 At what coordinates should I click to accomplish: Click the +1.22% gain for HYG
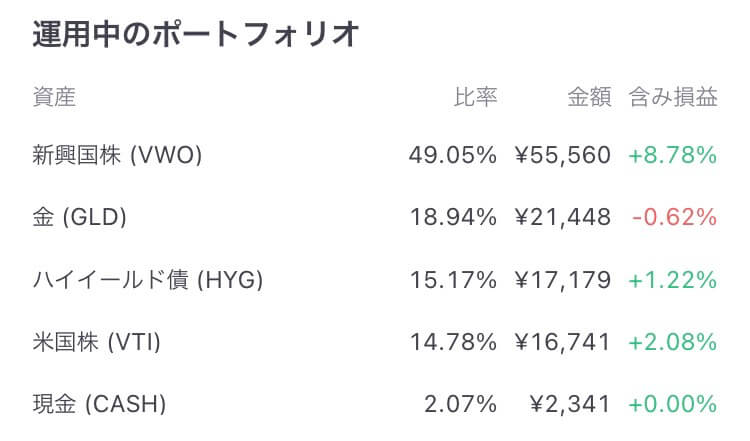[673, 280]
